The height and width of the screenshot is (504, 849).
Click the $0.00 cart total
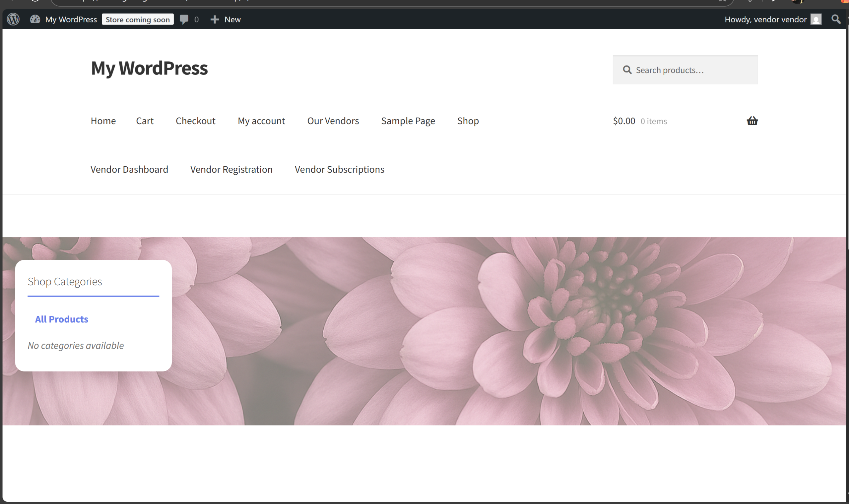[624, 121]
